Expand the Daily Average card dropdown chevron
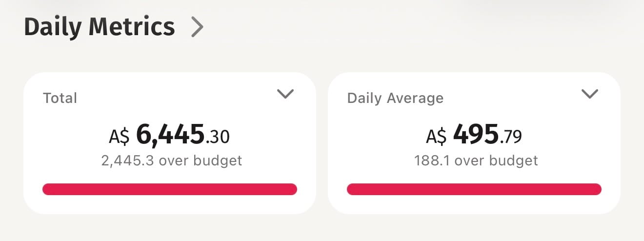Image resolution: width=644 pixels, height=241 pixels. (590, 94)
